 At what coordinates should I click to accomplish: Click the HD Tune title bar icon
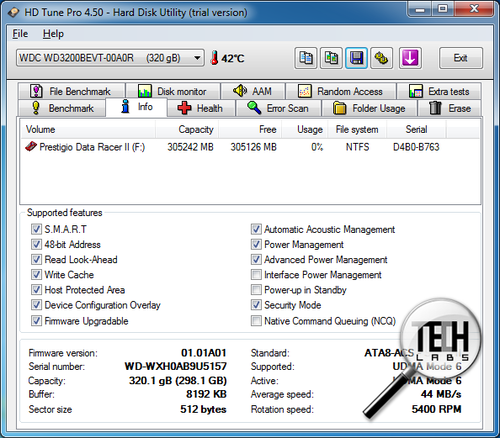click(x=14, y=13)
